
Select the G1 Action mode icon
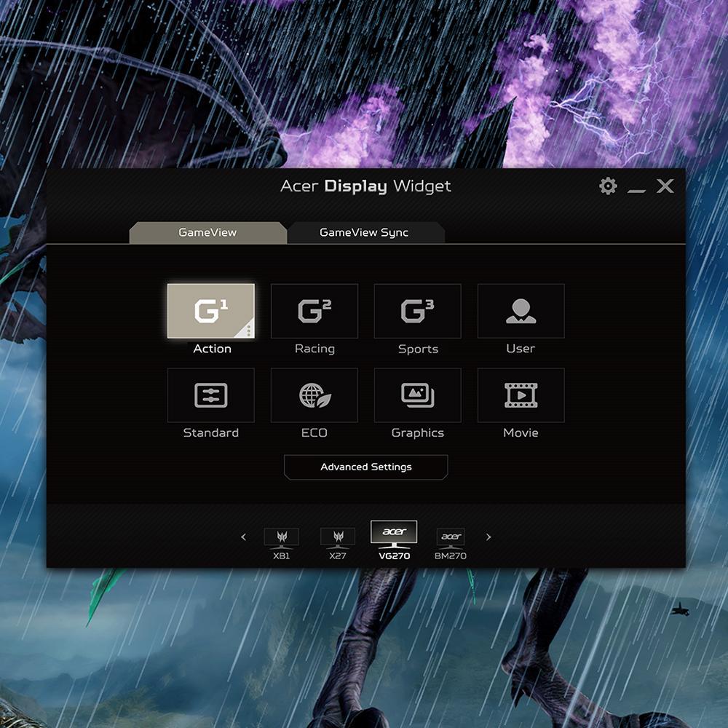point(210,311)
